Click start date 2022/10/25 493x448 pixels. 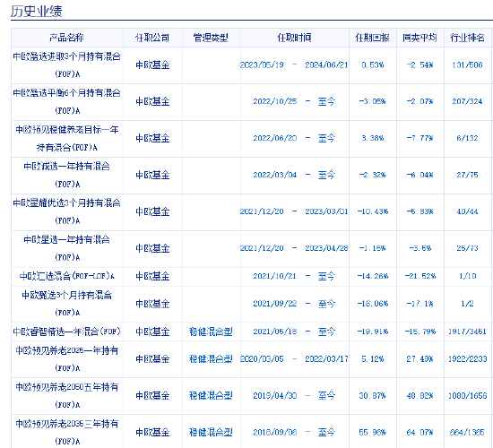tap(275, 101)
